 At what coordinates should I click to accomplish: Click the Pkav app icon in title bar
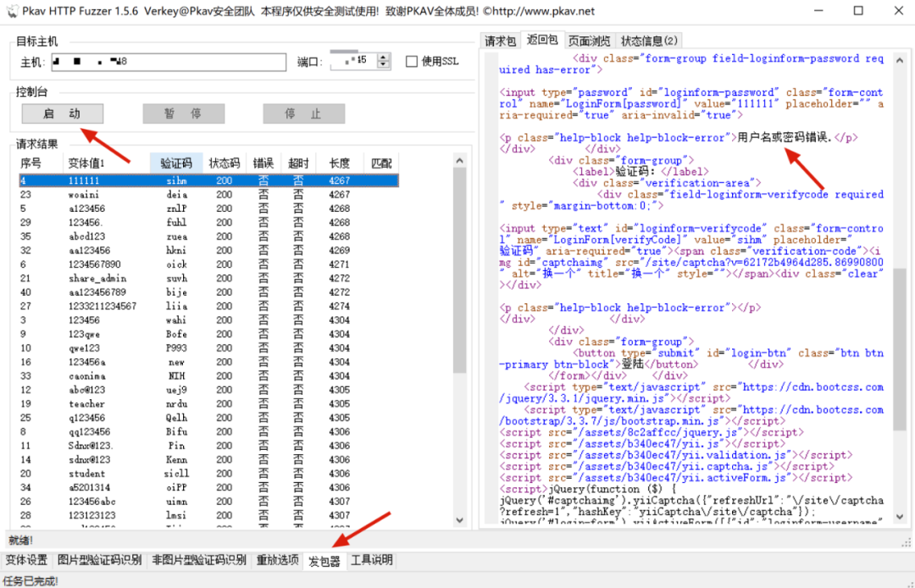click(12, 10)
